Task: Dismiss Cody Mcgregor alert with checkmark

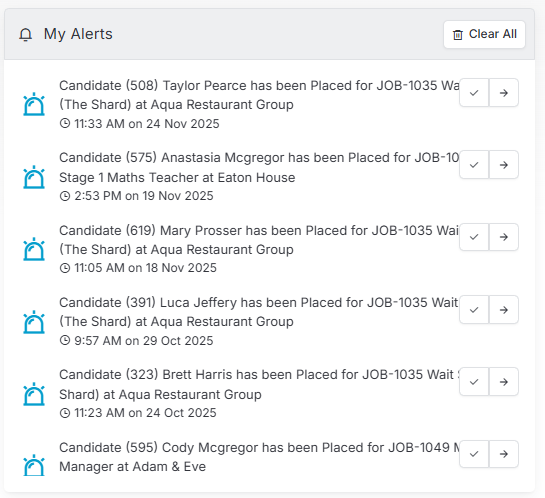Action: pos(474,454)
